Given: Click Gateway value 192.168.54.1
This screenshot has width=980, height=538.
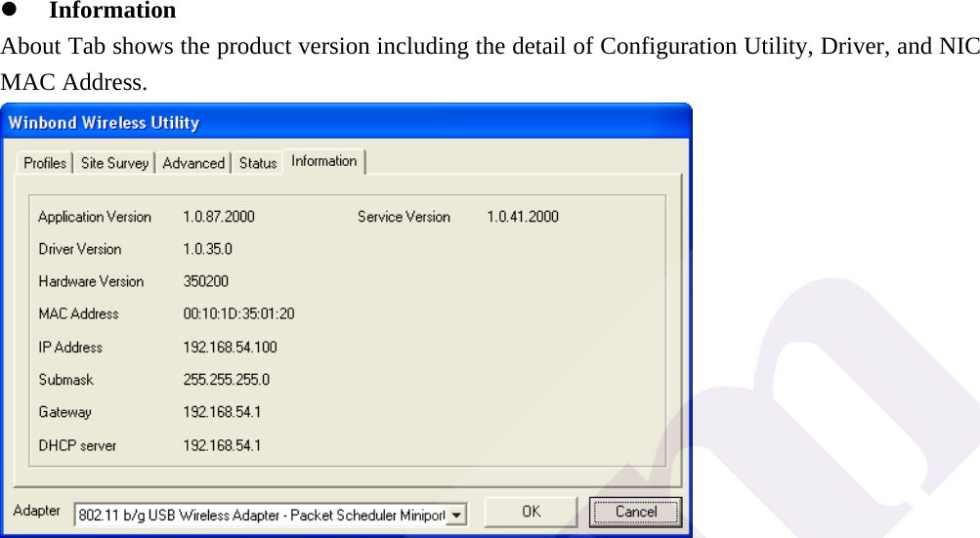Looking at the screenshot, I should 222,412.
